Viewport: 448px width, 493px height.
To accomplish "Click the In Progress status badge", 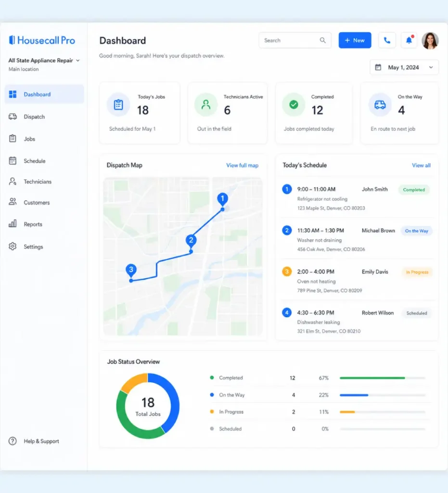I will tap(417, 272).
